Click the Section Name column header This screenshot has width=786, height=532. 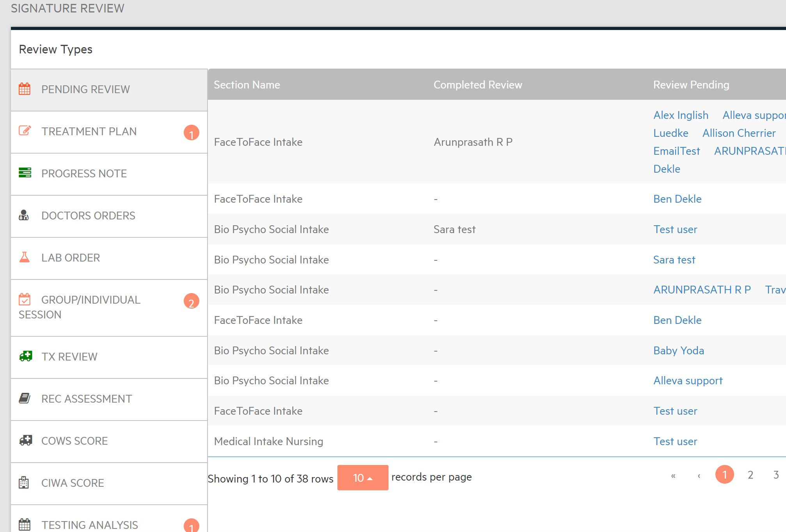click(247, 85)
